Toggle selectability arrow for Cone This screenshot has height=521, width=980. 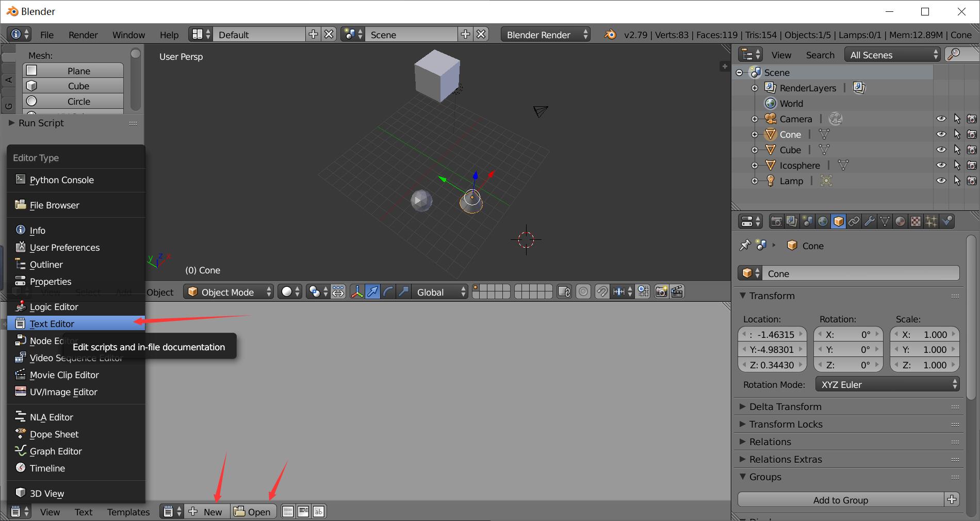coord(957,134)
